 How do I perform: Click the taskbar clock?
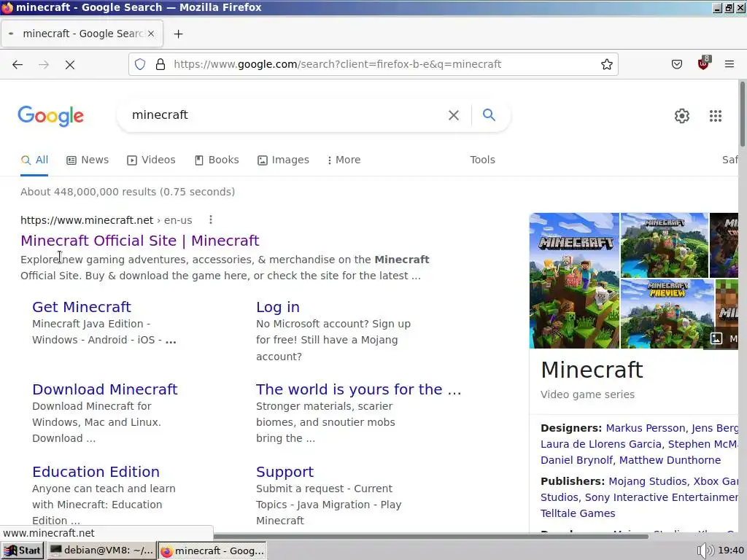coord(731,551)
